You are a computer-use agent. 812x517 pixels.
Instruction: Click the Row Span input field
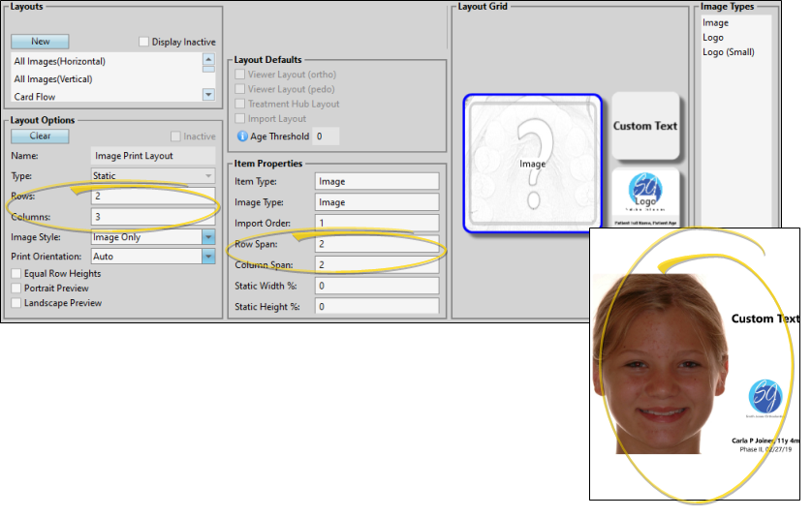377,244
